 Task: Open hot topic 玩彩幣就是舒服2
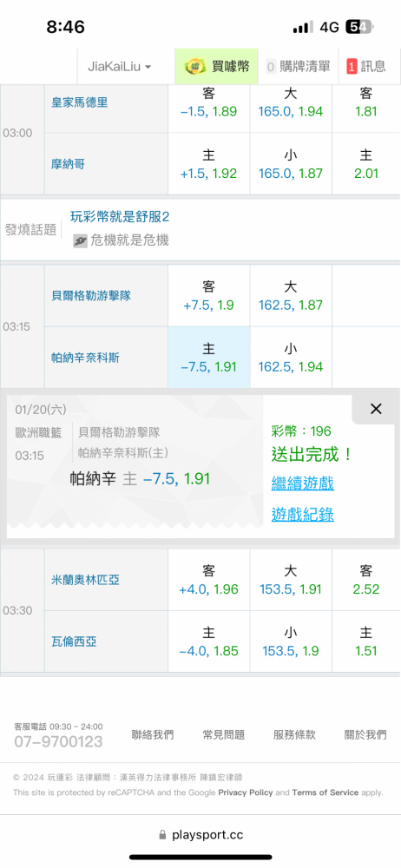tap(120, 216)
